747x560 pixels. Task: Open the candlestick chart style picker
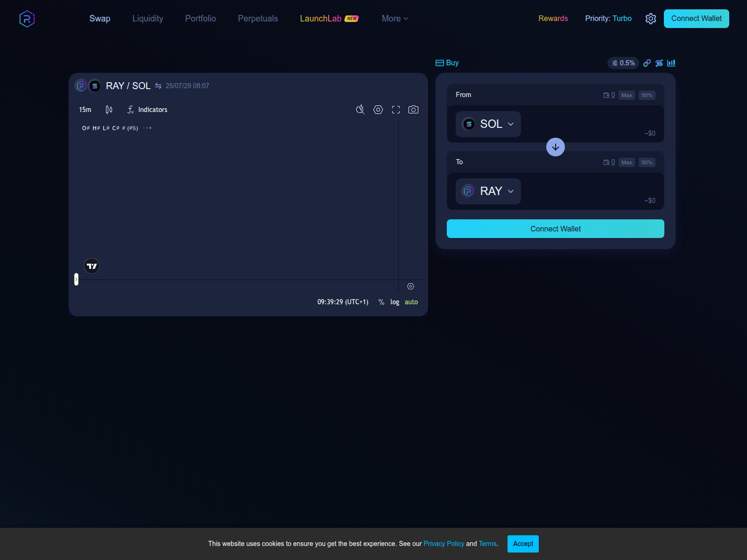click(109, 110)
